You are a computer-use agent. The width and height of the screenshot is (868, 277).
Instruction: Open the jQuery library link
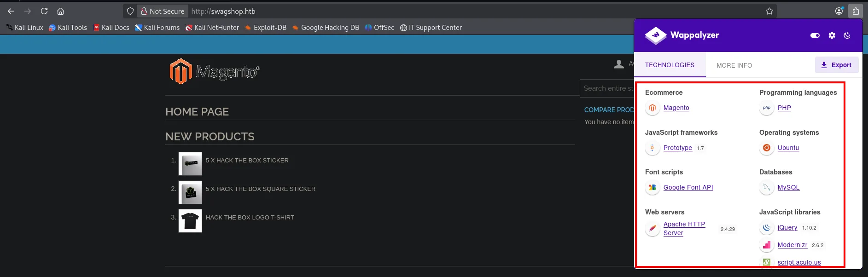[x=787, y=227]
